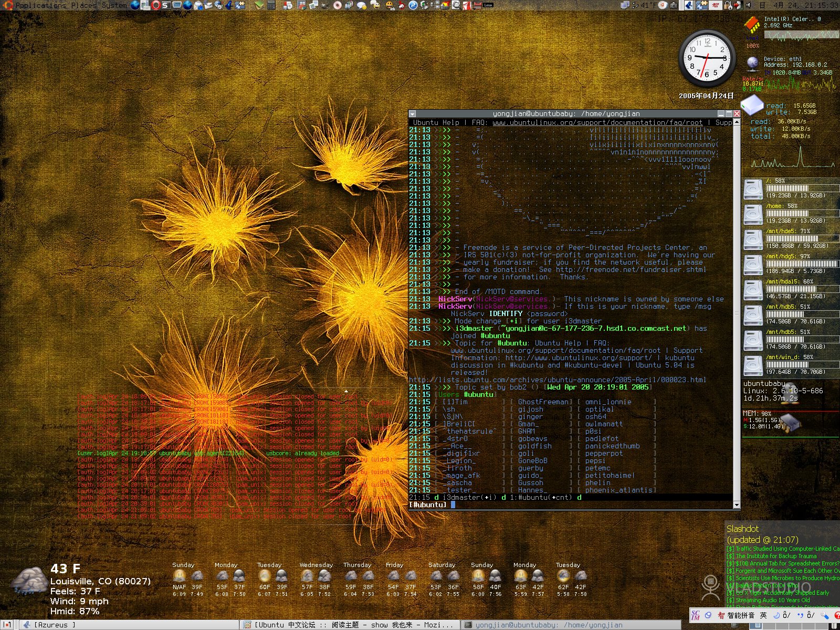This screenshot has width=840, height=630.
Task: Click the SCIM logo on input toolbar
Action: [x=695, y=615]
